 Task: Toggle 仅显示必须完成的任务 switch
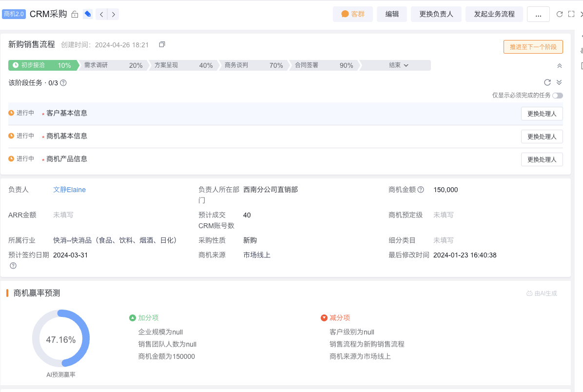[x=557, y=96]
